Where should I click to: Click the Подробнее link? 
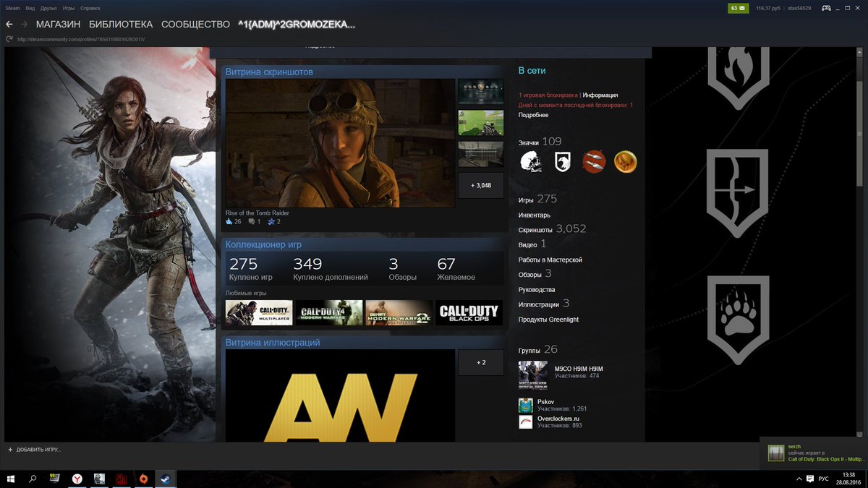(533, 115)
